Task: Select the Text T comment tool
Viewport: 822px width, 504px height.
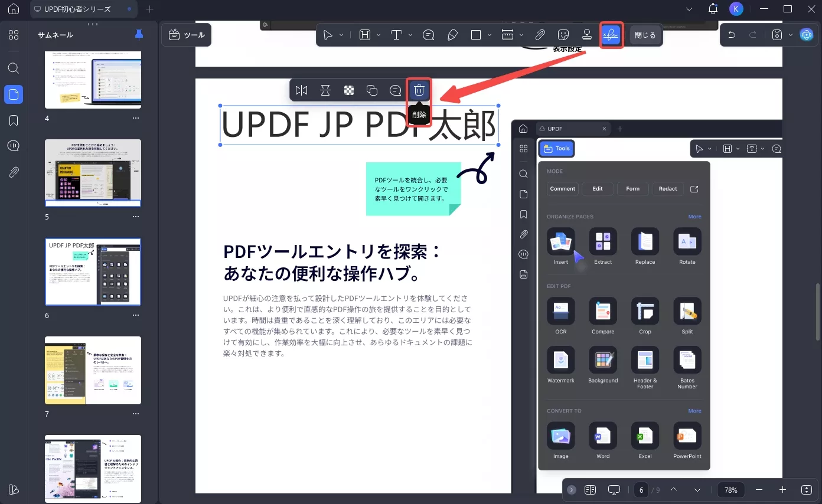Action: (x=397, y=35)
